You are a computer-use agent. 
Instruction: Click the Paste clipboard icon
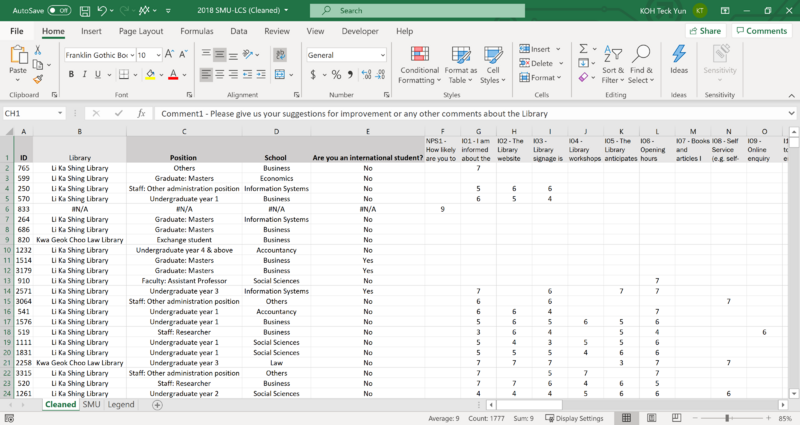tap(18, 55)
